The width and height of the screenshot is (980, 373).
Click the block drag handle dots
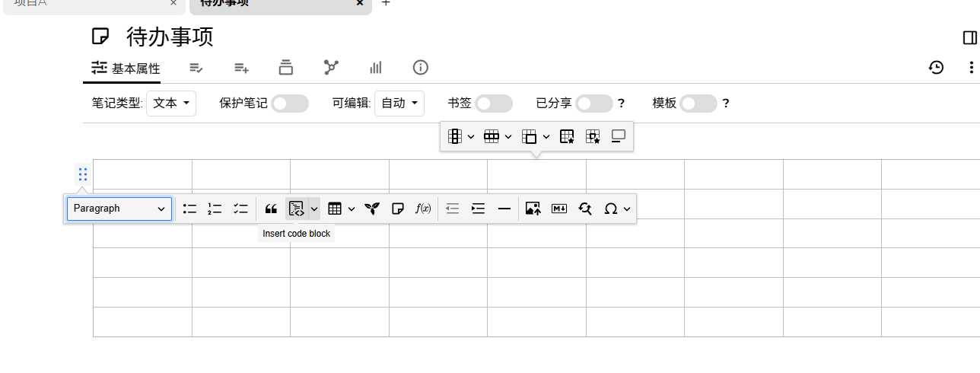(x=83, y=174)
